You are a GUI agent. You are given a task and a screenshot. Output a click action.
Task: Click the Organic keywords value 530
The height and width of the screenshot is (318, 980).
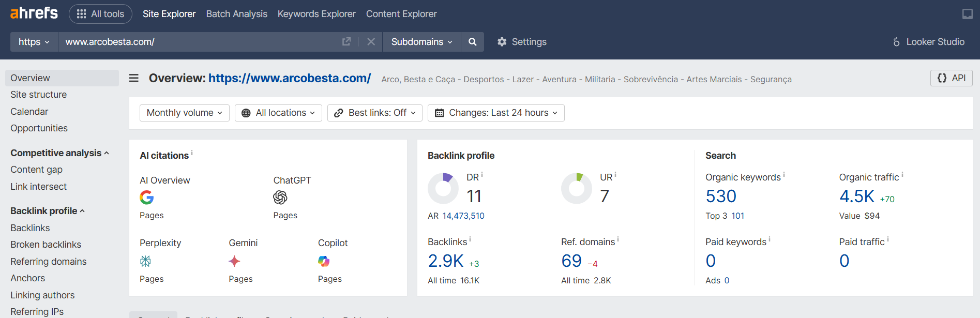point(721,196)
